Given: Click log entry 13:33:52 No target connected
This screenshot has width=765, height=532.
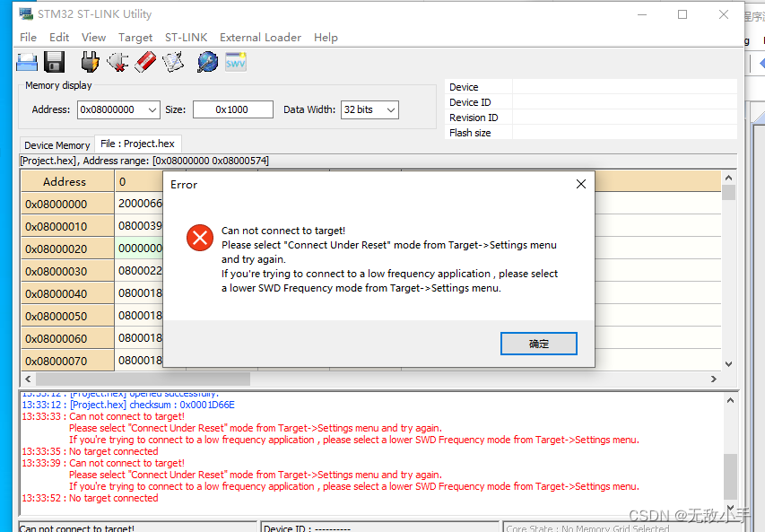Looking at the screenshot, I should coord(90,498).
